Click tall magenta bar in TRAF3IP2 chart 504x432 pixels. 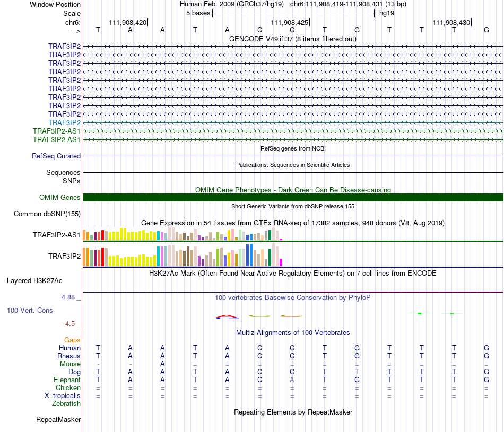click(x=281, y=262)
